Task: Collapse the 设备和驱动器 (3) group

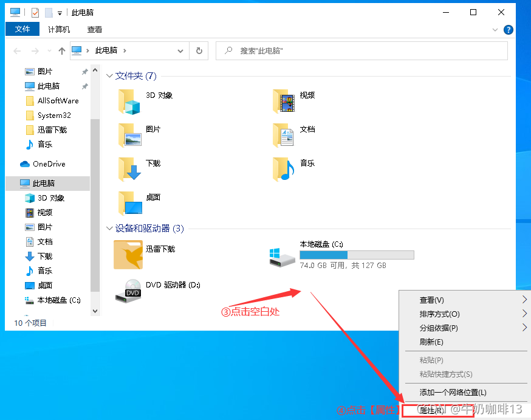Action: pos(109,229)
